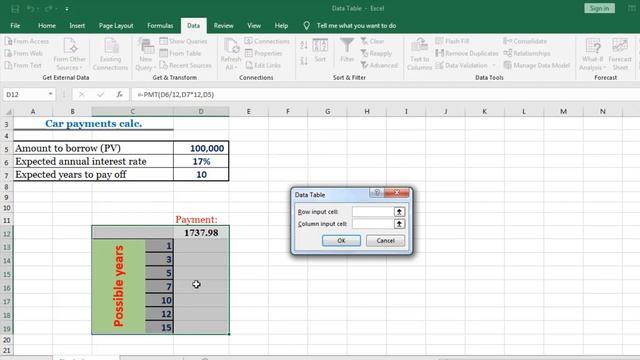Open Advanced filter options
The image size is (640, 360).
coord(379,65)
